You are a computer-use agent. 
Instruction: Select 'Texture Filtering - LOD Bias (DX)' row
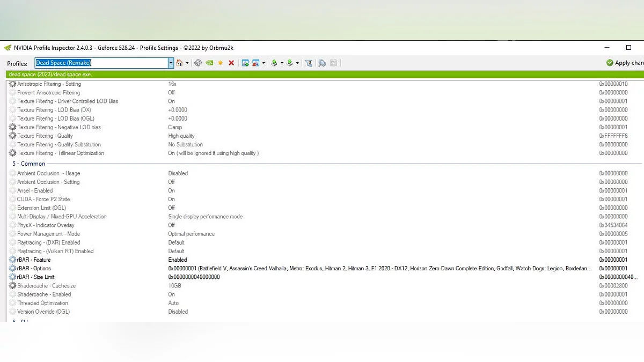[54, 110]
